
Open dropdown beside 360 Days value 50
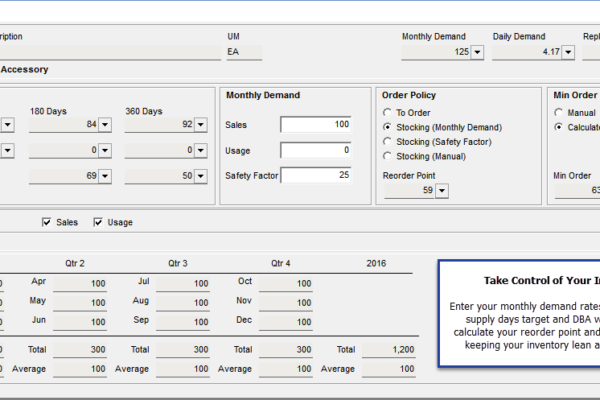pos(201,176)
